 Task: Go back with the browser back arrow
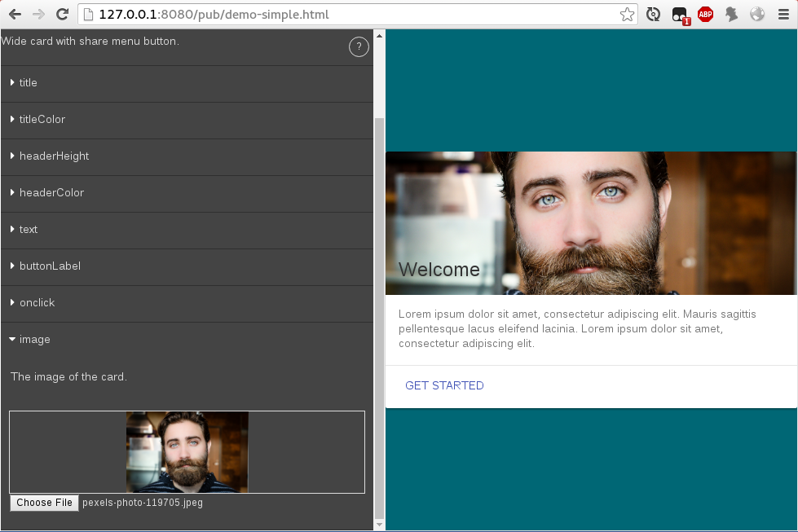[x=15, y=14]
